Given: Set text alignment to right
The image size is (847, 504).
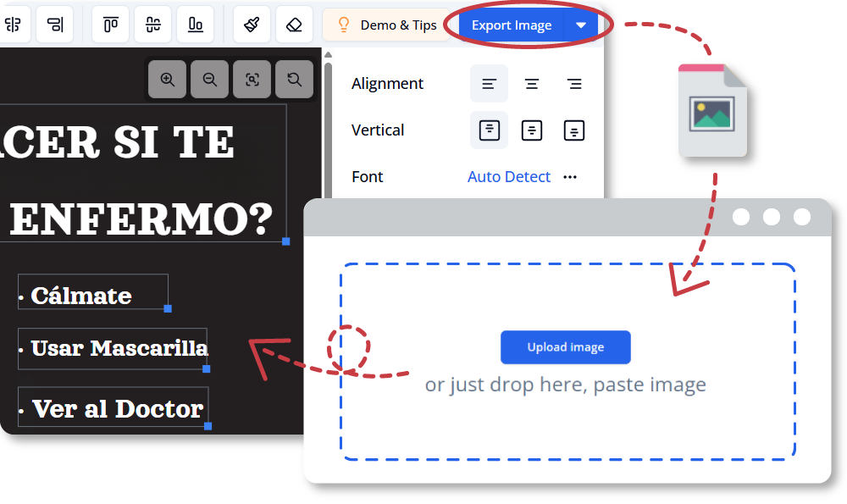Looking at the screenshot, I should coord(574,84).
